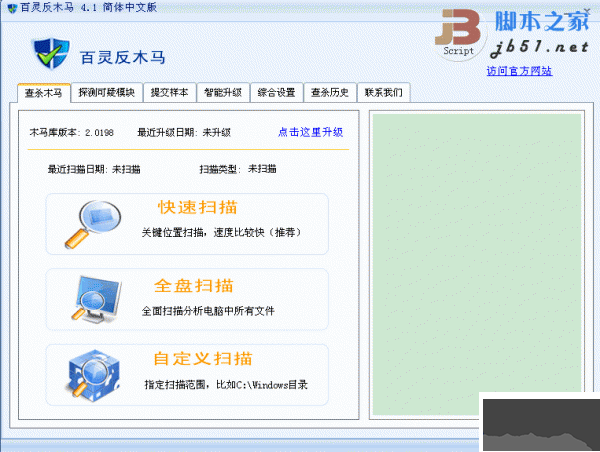The image size is (600, 452).
Task: Open the 提交样本 tab
Action: click(x=169, y=93)
